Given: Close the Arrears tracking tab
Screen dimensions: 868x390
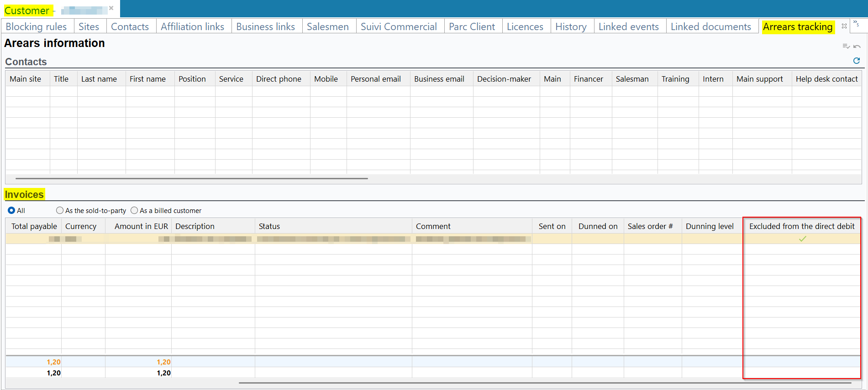Looking at the screenshot, I should [844, 26].
